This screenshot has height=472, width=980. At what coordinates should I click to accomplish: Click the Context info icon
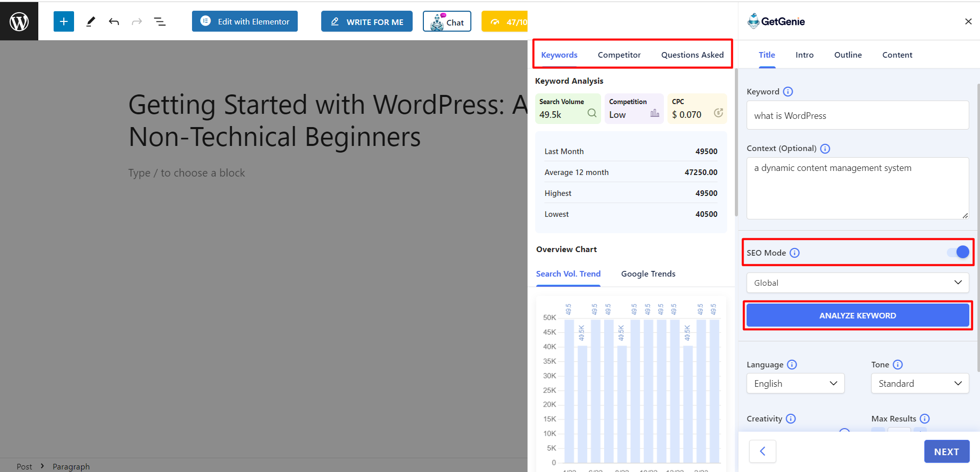pos(825,148)
